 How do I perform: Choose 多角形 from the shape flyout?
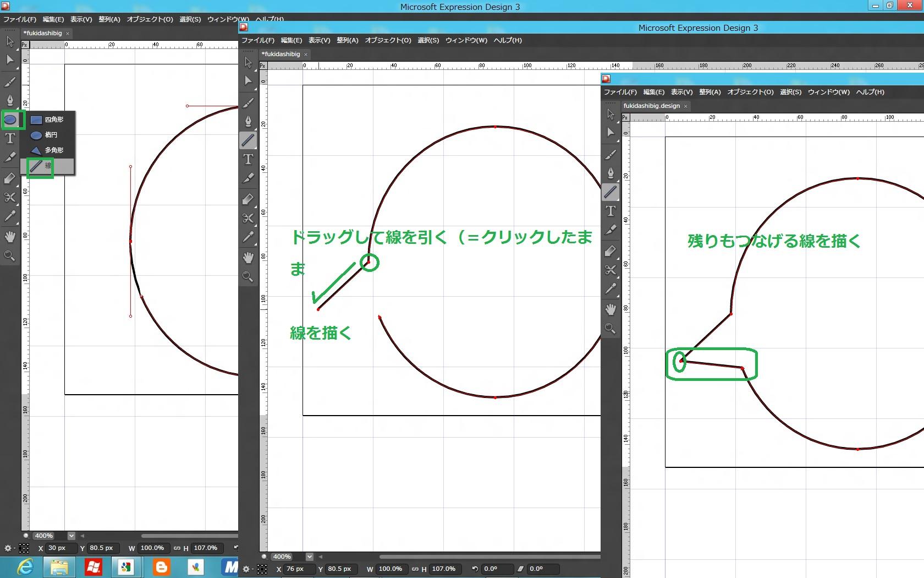[48, 150]
